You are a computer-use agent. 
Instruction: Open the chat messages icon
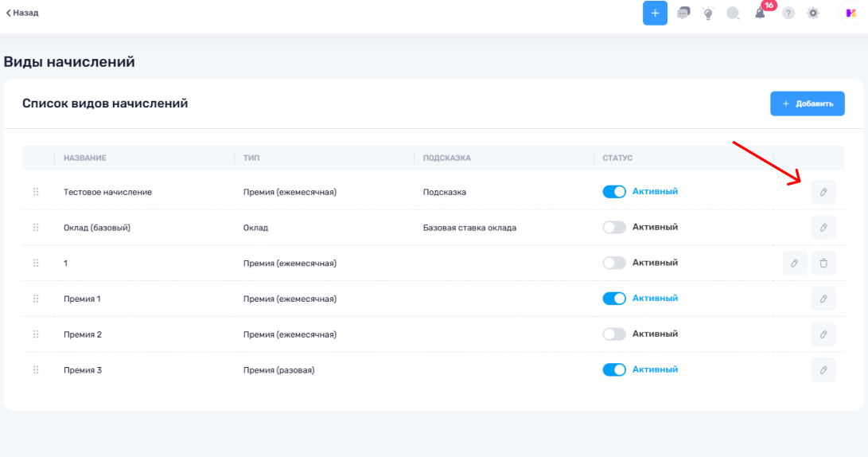point(683,14)
